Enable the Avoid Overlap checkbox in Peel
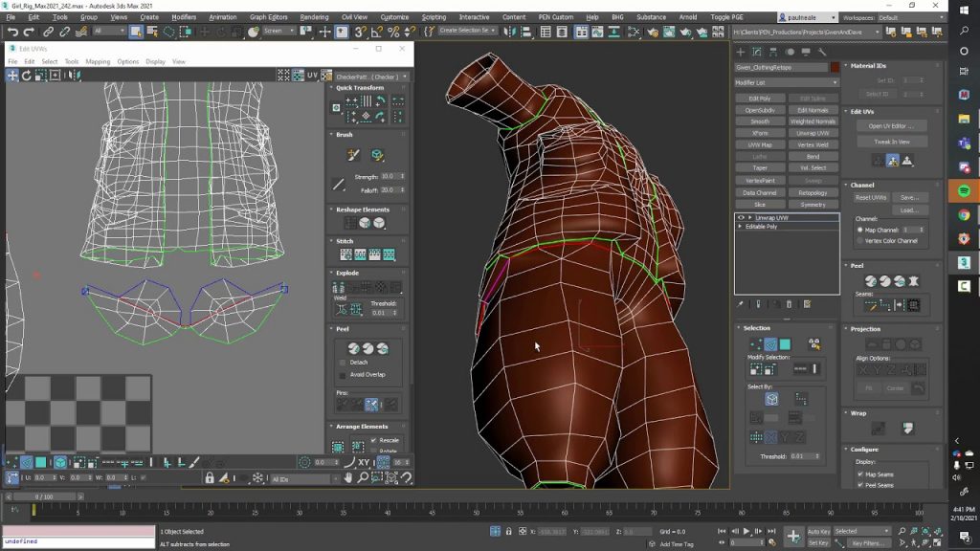Image resolution: width=980 pixels, height=551 pixels. click(x=342, y=374)
